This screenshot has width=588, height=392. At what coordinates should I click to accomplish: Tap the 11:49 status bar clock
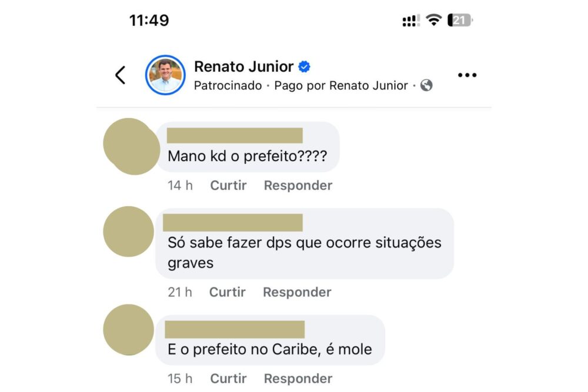pyautogui.click(x=149, y=21)
